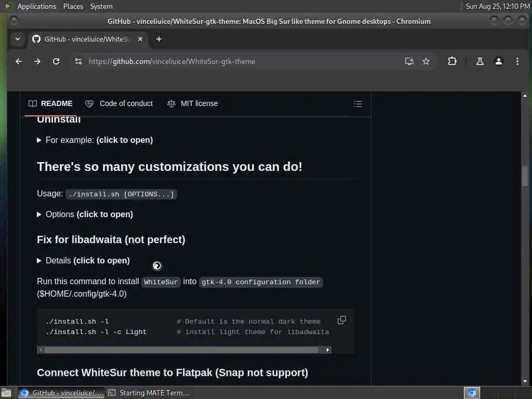532x399 pixels.
Task: Click the 'There's so many customizations' heading
Action: [x=169, y=167]
